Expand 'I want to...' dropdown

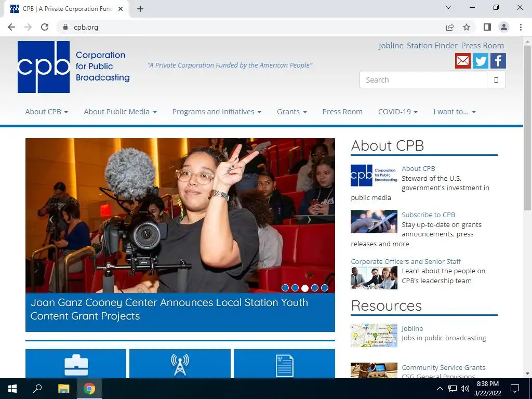coord(454,112)
